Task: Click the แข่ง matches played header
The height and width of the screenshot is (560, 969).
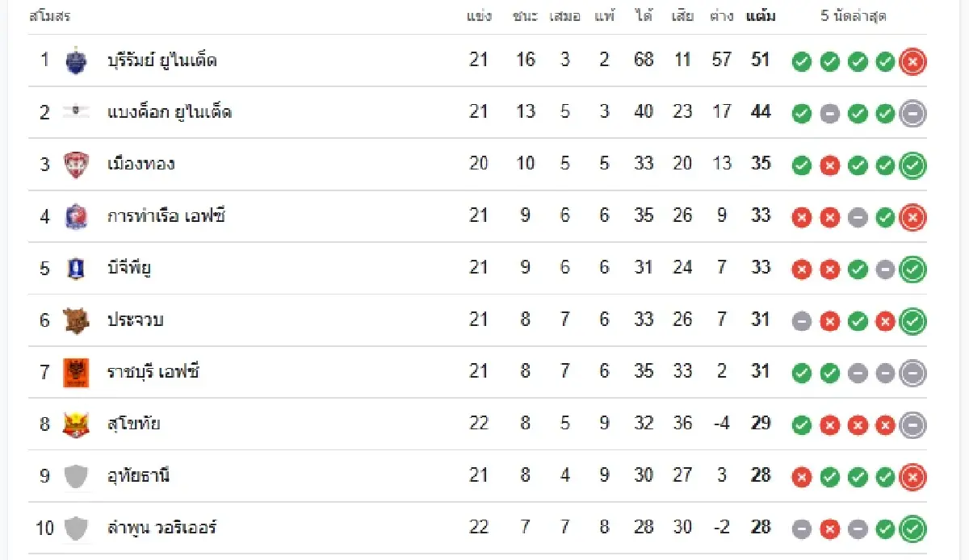Action: pos(479,16)
